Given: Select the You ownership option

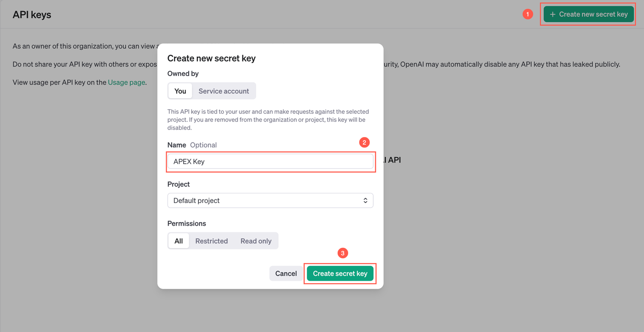Looking at the screenshot, I should click(180, 91).
